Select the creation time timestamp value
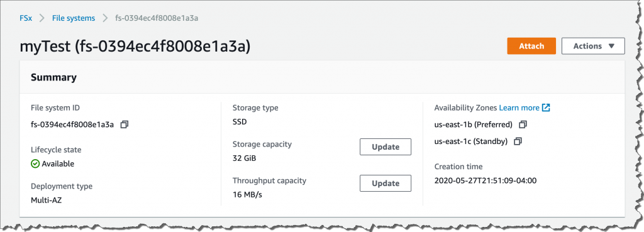The image size is (644, 232). coord(486,180)
